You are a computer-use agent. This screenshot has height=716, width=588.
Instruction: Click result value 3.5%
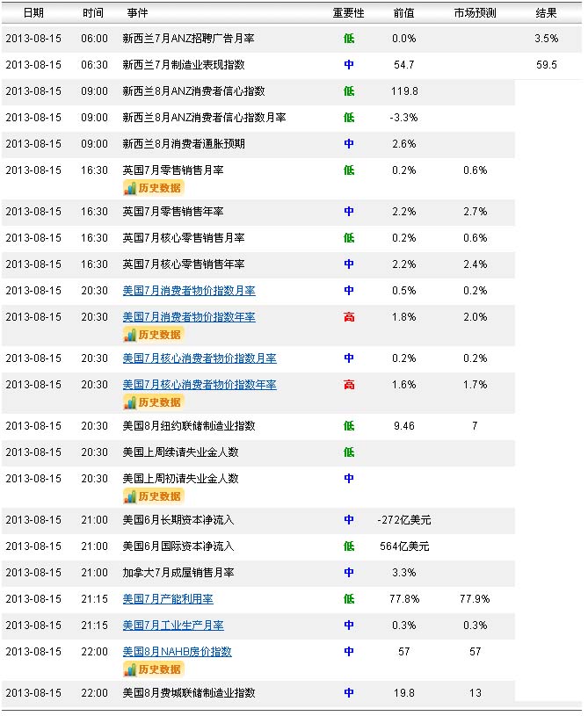(547, 39)
